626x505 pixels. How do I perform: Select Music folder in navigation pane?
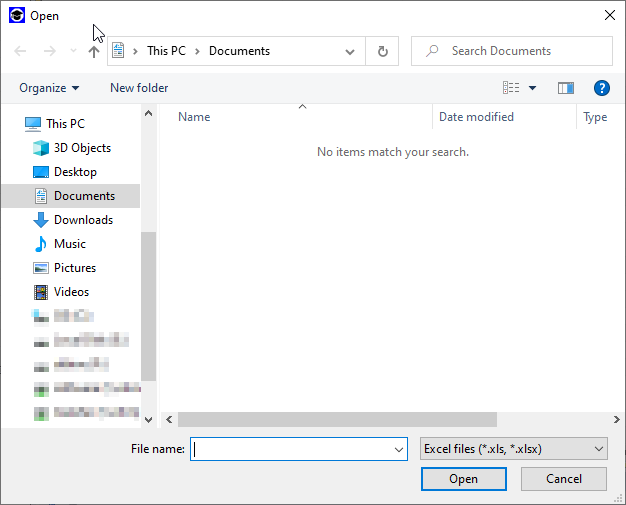pos(70,244)
